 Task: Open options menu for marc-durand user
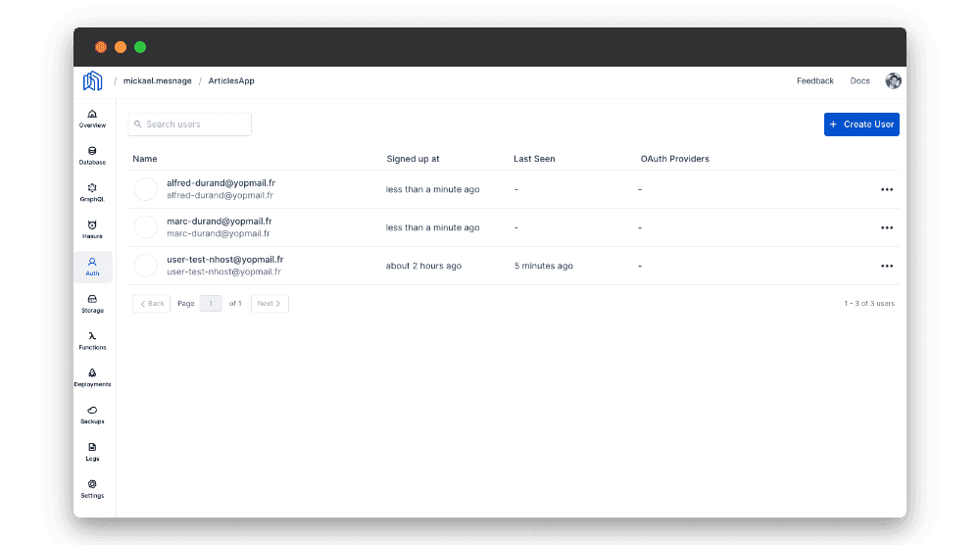click(887, 227)
